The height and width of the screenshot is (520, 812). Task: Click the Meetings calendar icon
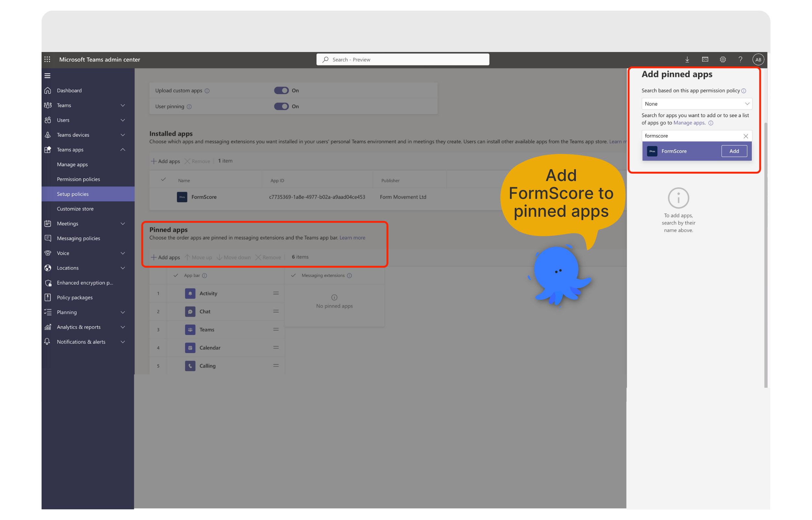click(x=47, y=224)
